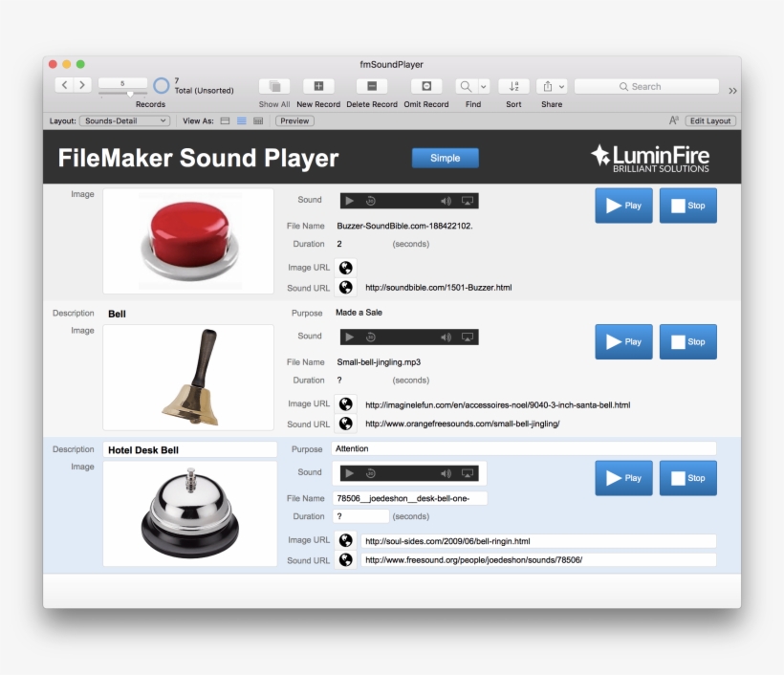Screen dimensions: 784x675
Task: Open the Layout Sounds-Detail dropdown
Action: point(124,121)
